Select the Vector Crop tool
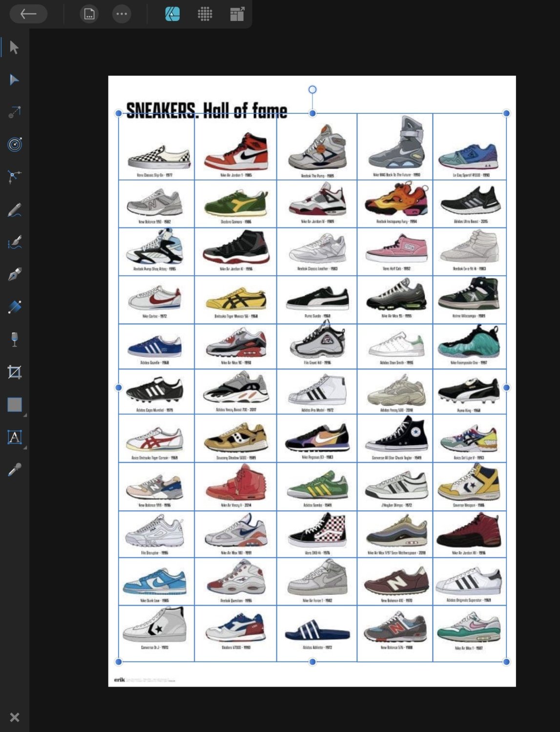Screen dimensions: 560x732 click(14, 372)
